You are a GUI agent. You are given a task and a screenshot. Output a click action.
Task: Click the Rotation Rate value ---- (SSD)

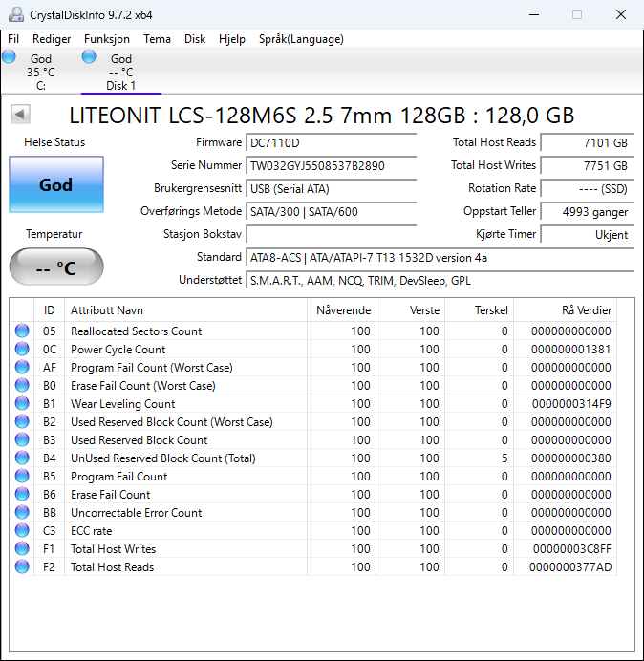[588, 189]
